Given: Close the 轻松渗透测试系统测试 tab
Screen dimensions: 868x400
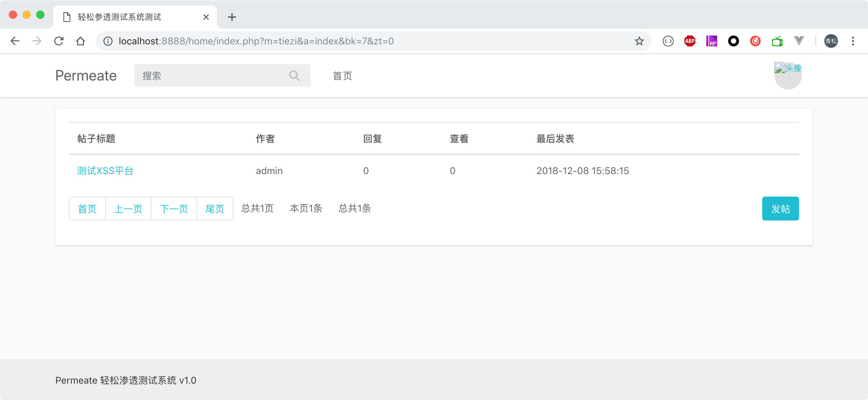Looking at the screenshot, I should click(x=206, y=17).
